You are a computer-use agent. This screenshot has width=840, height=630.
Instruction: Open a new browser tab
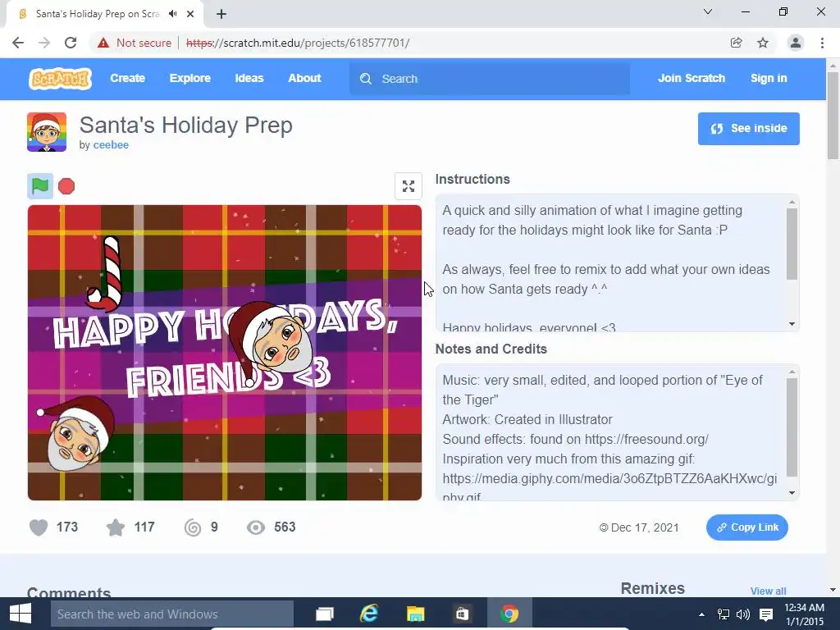click(x=221, y=14)
